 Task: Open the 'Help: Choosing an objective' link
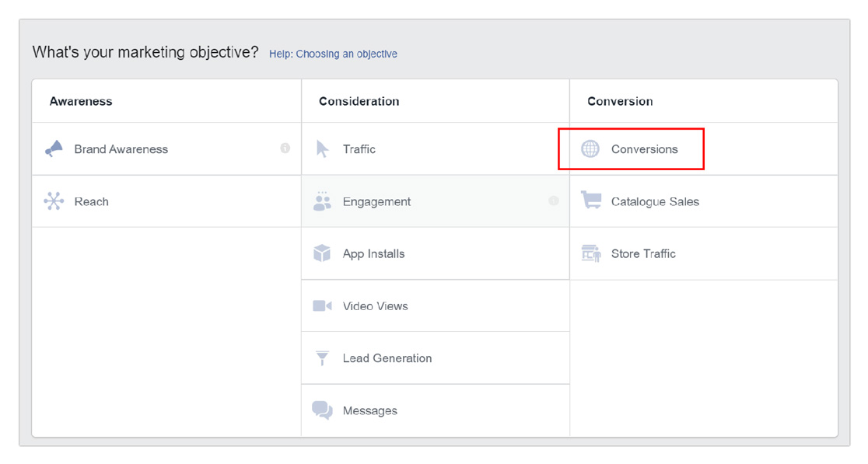(333, 54)
